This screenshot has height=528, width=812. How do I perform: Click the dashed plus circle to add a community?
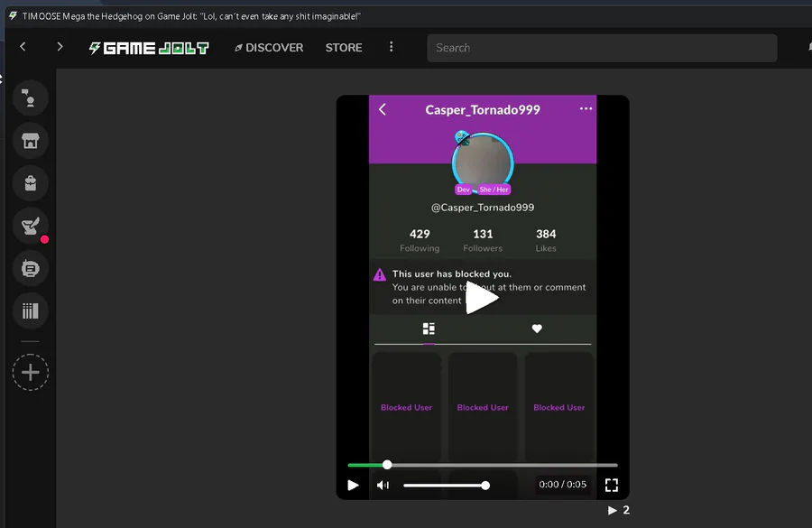pos(31,372)
